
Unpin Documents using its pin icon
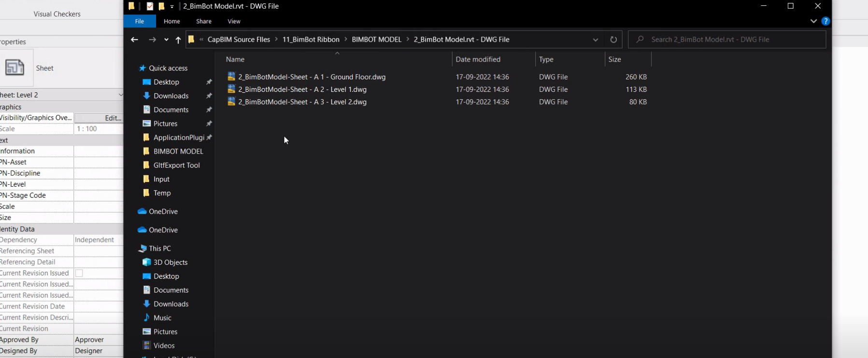tap(209, 110)
